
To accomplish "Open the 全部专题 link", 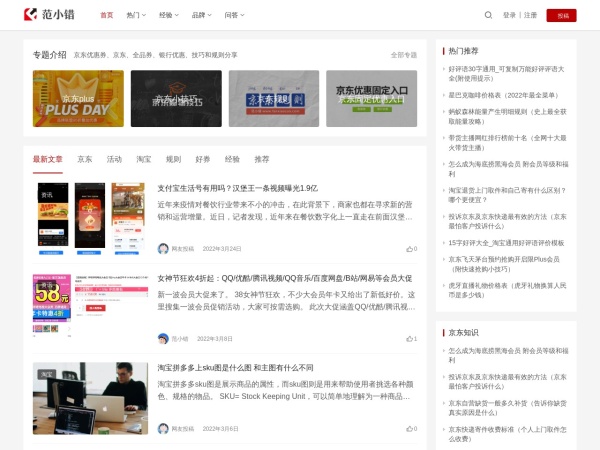I will 404,55.
